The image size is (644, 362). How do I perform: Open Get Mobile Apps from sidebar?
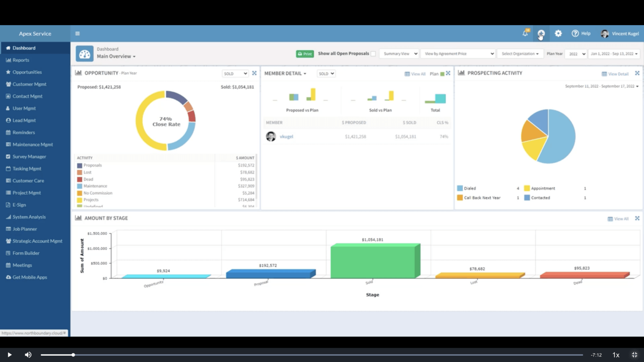30,277
